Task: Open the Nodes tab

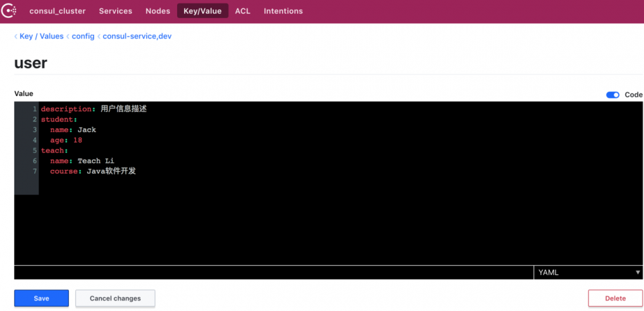Action: tap(158, 11)
